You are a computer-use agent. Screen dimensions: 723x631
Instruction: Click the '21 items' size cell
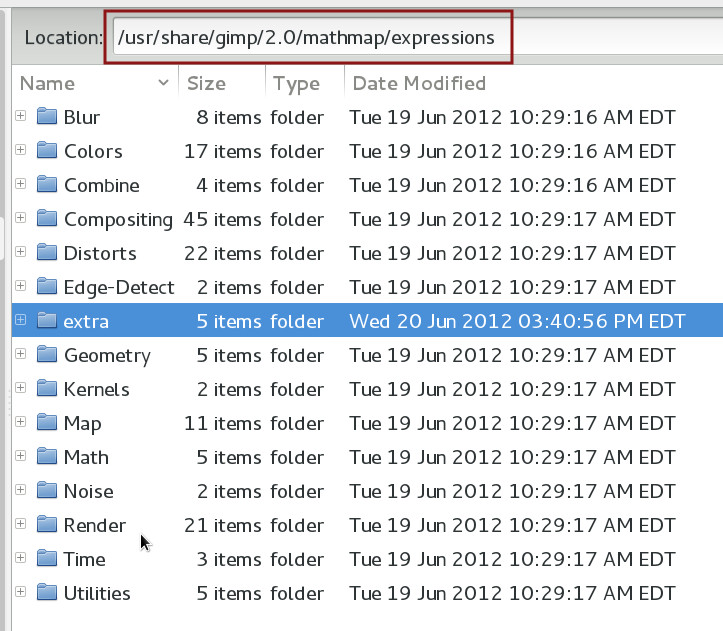click(x=223, y=525)
